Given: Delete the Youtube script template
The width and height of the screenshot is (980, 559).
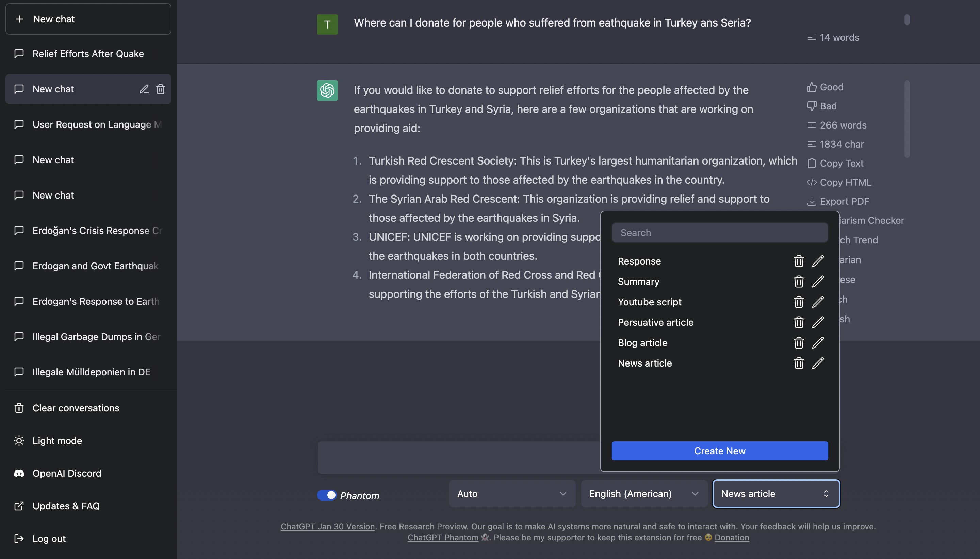Looking at the screenshot, I should [799, 302].
